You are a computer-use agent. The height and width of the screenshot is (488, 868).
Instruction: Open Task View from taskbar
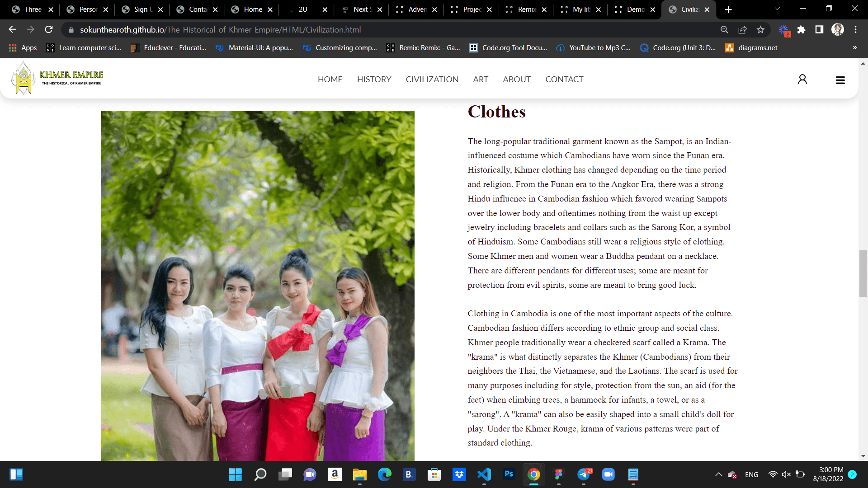click(x=285, y=474)
